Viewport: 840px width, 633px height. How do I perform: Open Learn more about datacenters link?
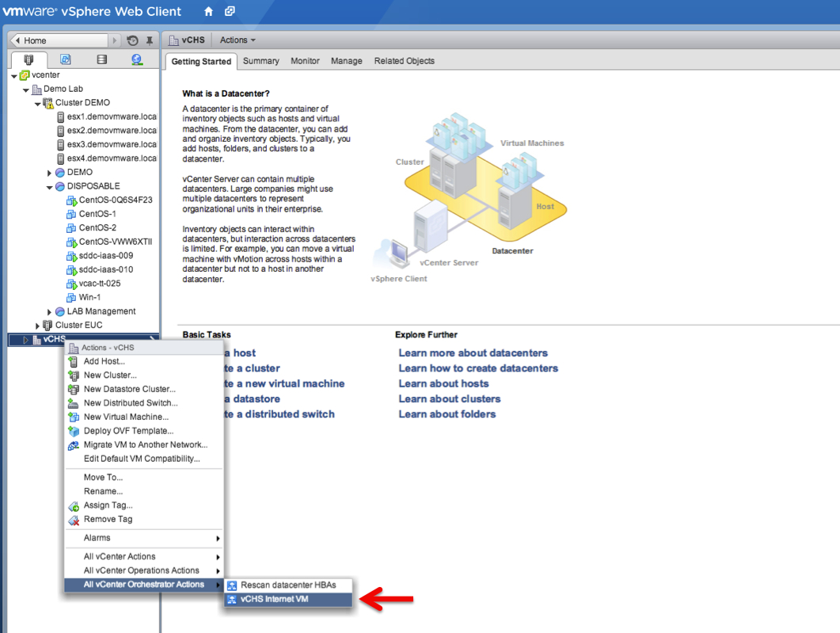[473, 353]
